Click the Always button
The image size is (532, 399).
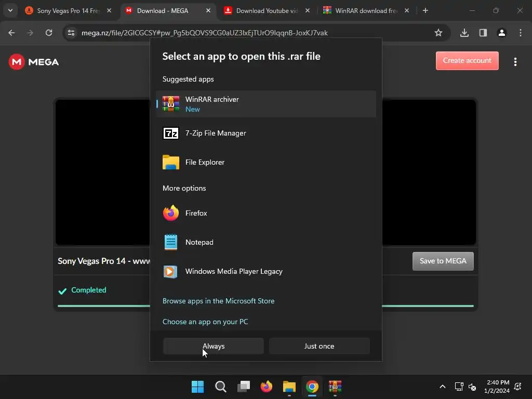coord(214,346)
